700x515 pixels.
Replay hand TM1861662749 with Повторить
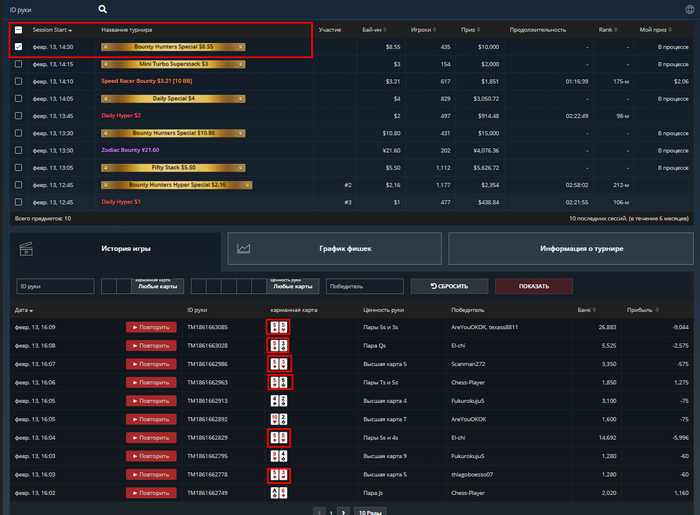151,493
